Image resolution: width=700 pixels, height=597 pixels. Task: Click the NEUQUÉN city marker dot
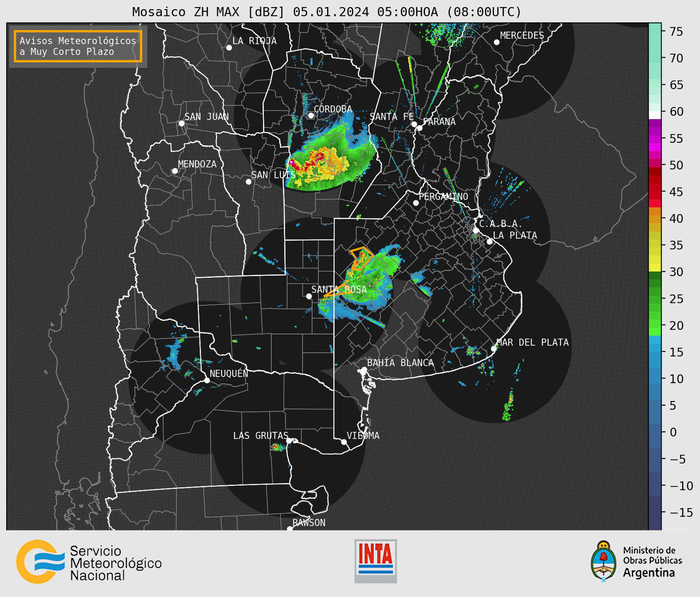[x=207, y=380]
